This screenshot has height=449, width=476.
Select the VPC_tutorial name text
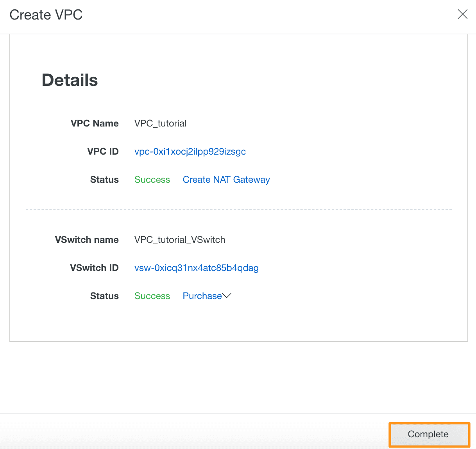point(160,123)
